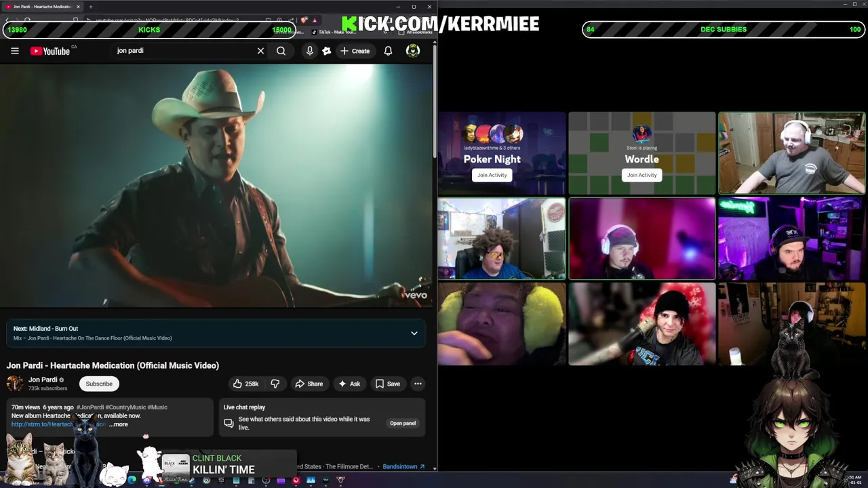The width and height of the screenshot is (868, 488).
Task: Open the sparkle AI icon beside the microphone
Action: (x=327, y=51)
